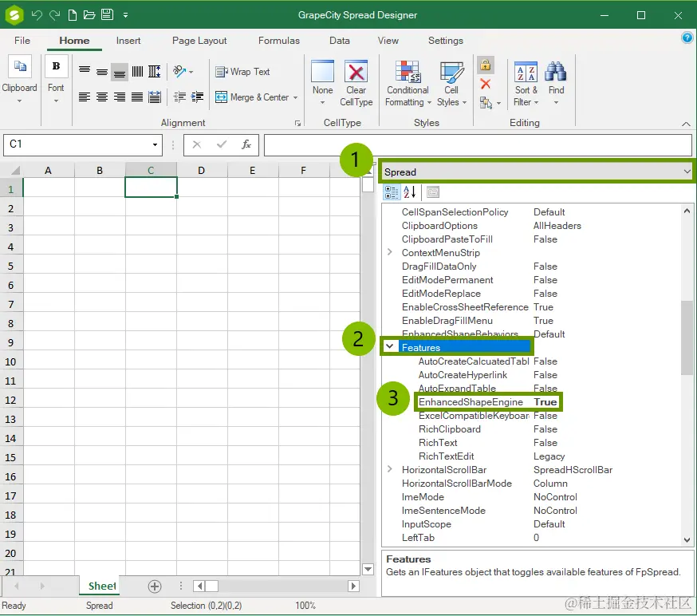Switch to the Formulas tab
This screenshot has height=616, width=697.
278,41
